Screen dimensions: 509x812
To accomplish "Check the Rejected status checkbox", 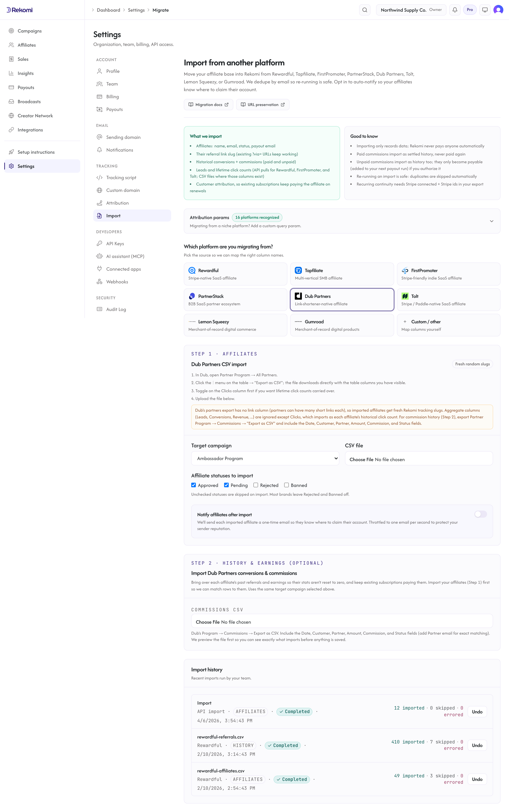I will tap(256, 485).
